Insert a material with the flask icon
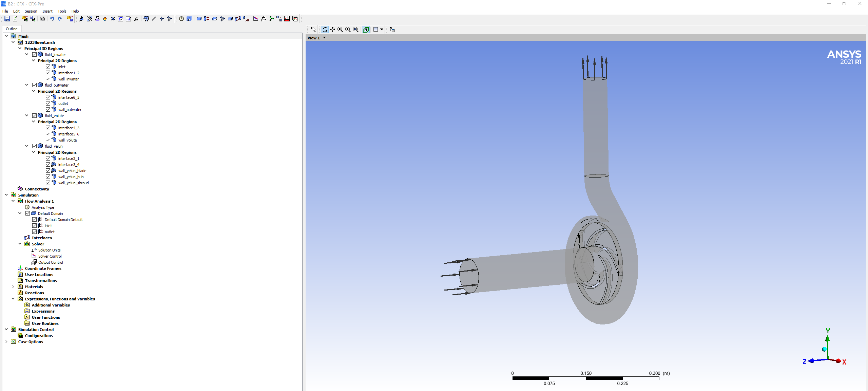 (97, 19)
